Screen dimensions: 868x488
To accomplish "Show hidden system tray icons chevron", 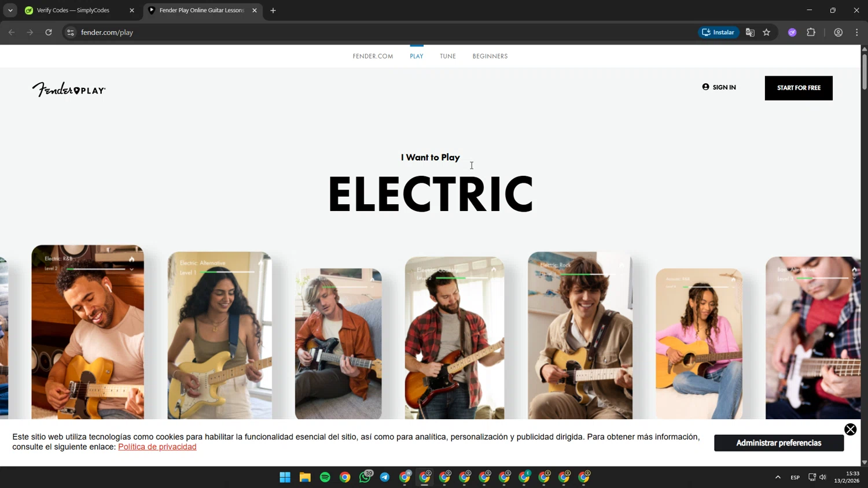I will (778, 477).
